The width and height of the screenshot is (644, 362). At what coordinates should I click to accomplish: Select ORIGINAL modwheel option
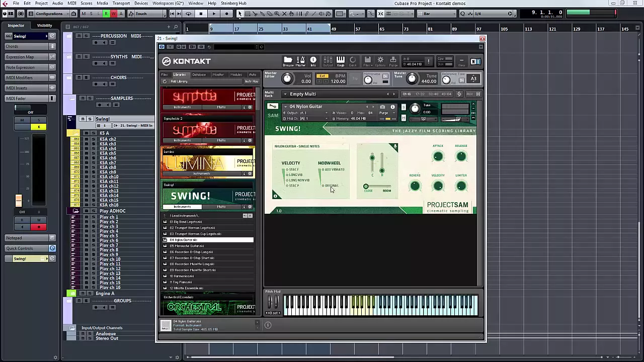tap(331, 186)
